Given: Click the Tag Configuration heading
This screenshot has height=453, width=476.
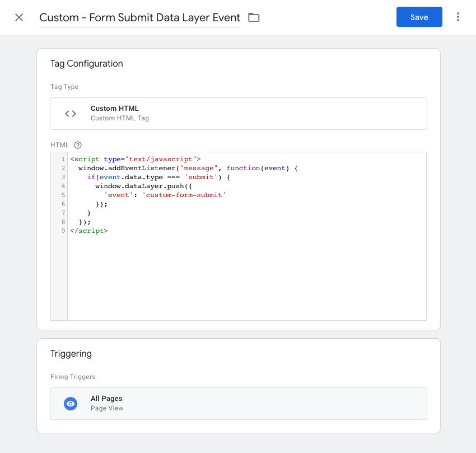Looking at the screenshot, I should click(86, 63).
